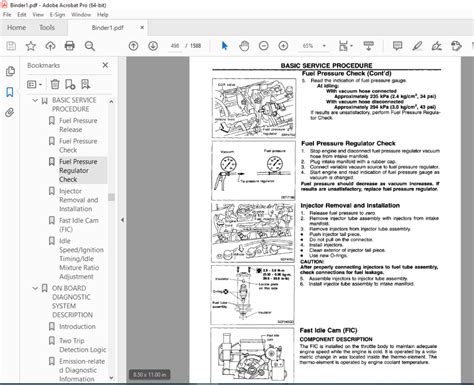Click the scrolling mode toolbar icon
Image resolution: width=474 pixels, height=385 pixels.
(x=368, y=46)
